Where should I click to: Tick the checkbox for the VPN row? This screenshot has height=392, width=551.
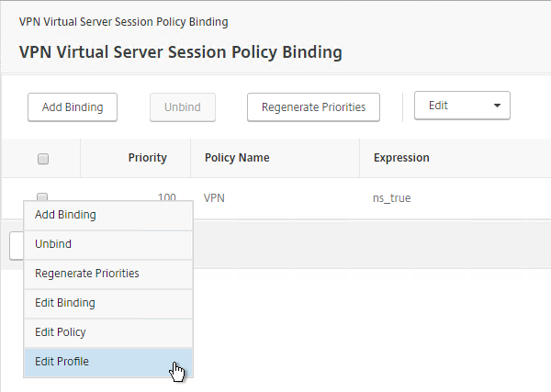tap(42, 196)
